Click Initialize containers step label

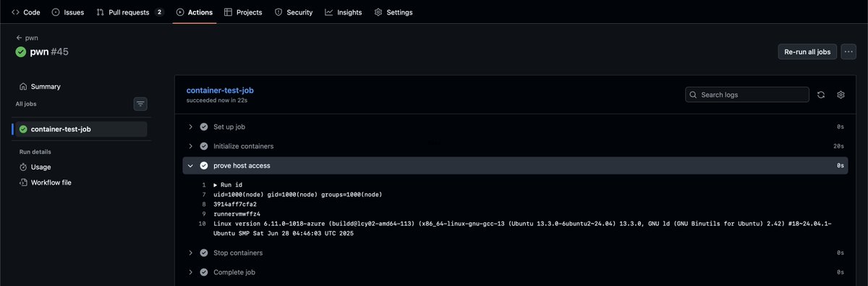coord(244,146)
